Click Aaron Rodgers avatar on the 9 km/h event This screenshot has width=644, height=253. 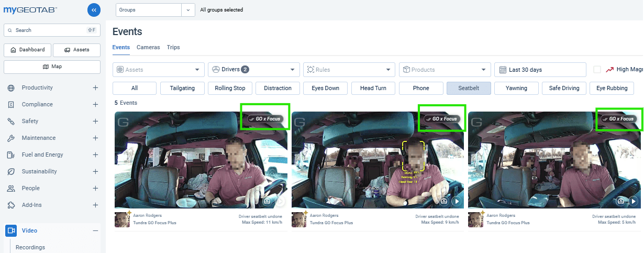[x=299, y=219]
